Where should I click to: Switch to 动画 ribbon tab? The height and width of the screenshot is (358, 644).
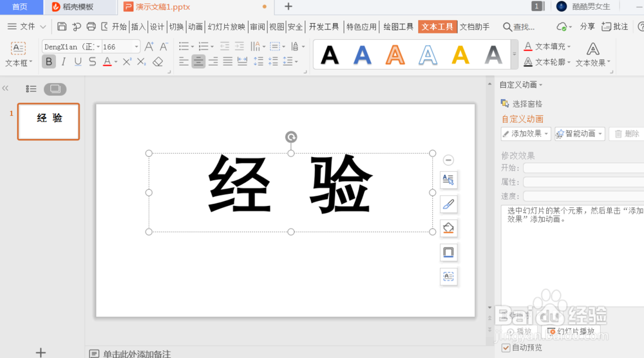[196, 26]
